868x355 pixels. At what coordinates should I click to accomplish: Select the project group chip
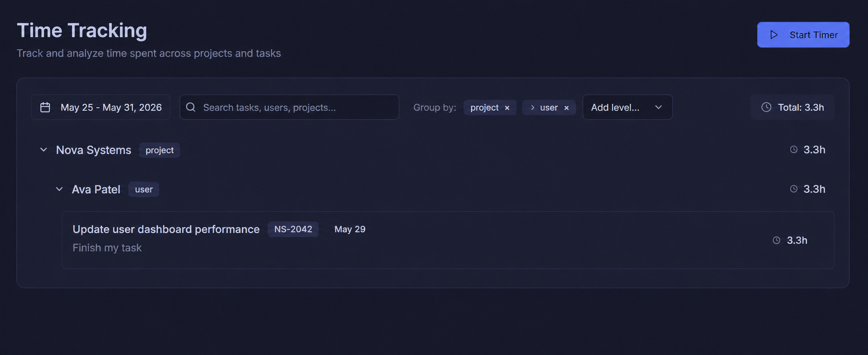point(490,107)
